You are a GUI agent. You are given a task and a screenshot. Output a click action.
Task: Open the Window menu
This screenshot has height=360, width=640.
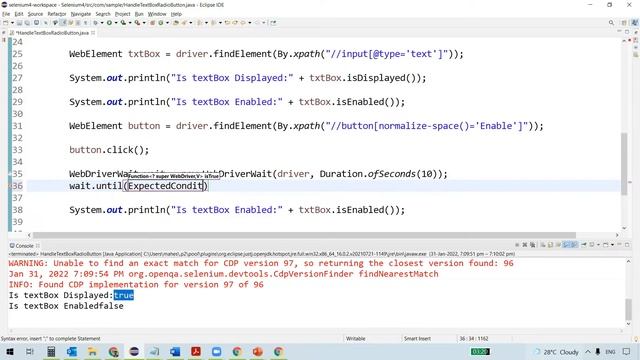pyautogui.click(x=157, y=14)
